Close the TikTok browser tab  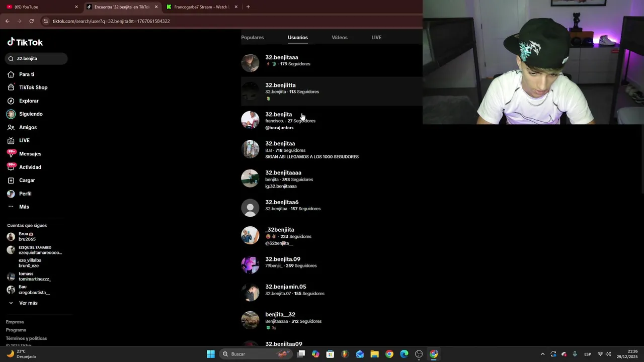[156, 7]
